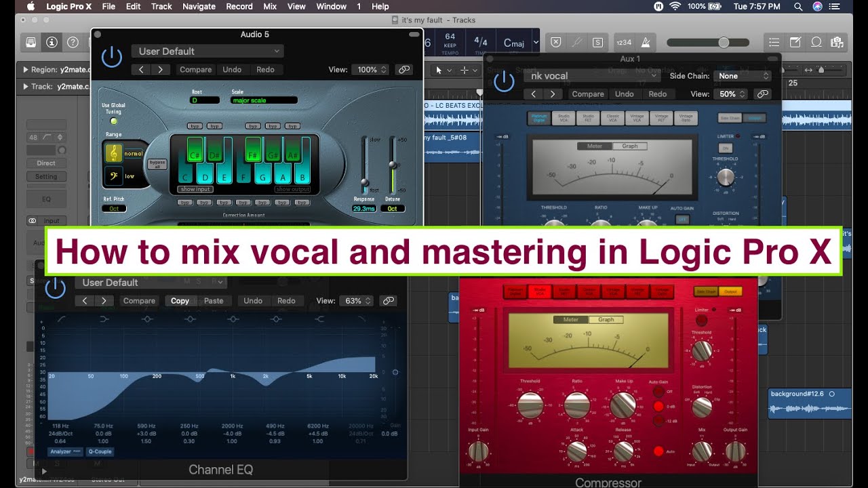Go to next preset in Audio 5 window
Screen dimensions: 868x488
click(x=160, y=69)
